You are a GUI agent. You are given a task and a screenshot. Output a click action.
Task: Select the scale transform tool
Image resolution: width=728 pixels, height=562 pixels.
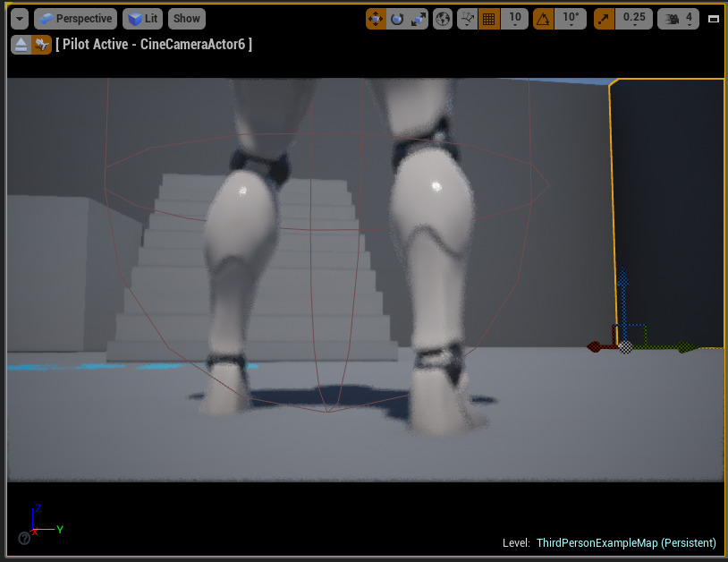419,19
